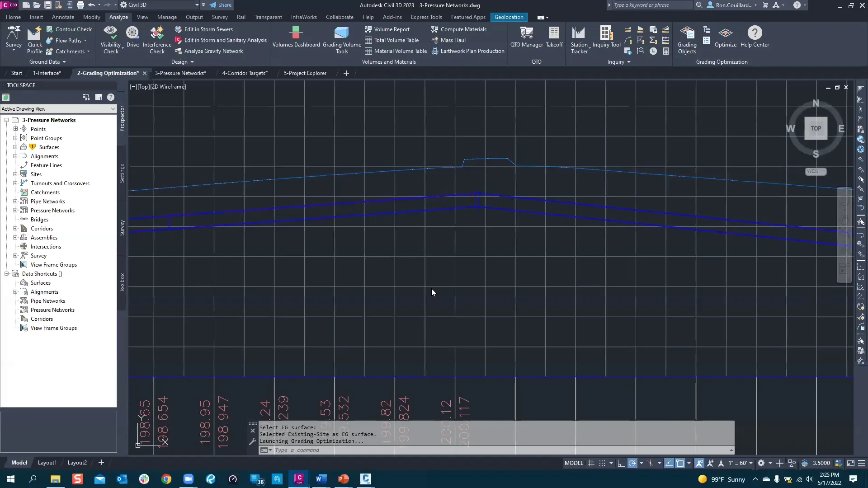Expand the Design panel dropdown
The height and width of the screenshot is (488, 868).
pyautogui.click(x=183, y=62)
